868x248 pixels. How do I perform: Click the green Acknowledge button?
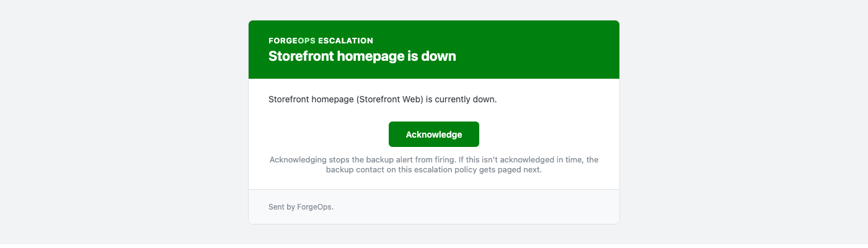coord(434,134)
